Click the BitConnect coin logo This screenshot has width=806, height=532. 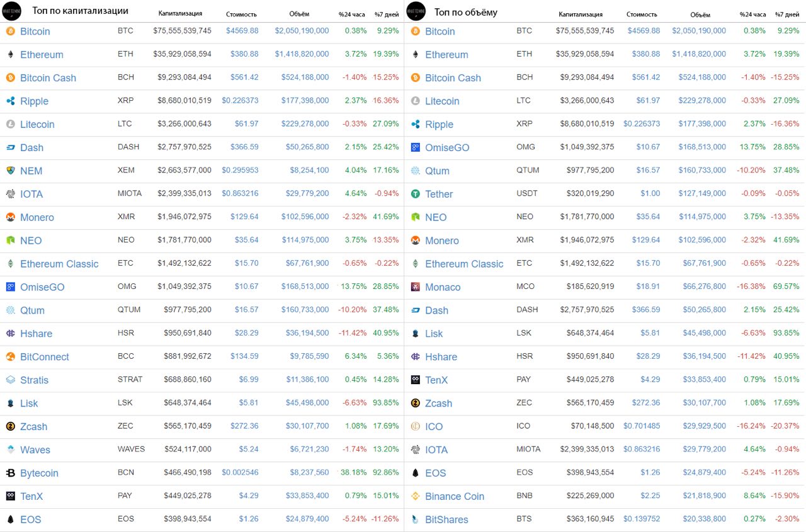point(10,356)
